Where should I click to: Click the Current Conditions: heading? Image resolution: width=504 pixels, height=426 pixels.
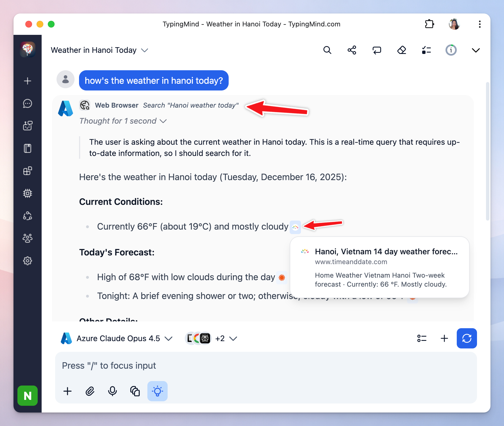pos(121,202)
